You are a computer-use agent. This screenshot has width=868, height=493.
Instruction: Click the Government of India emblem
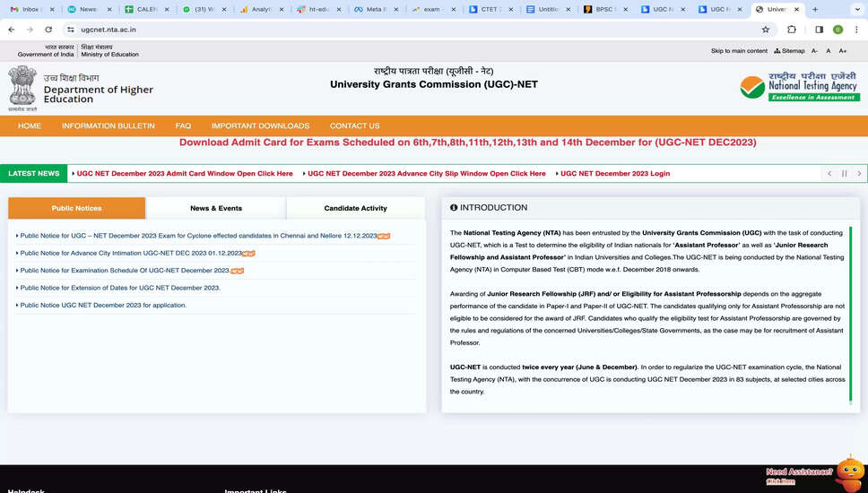(x=22, y=87)
